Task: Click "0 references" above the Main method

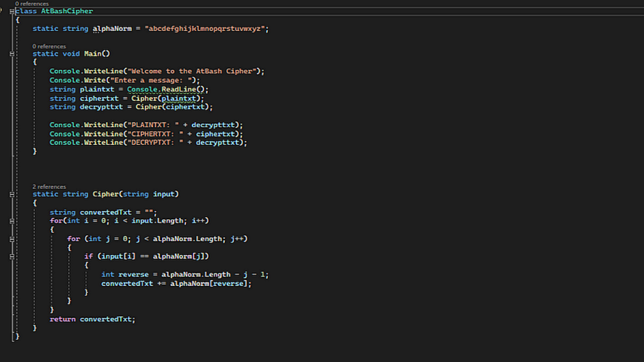Action: point(49,46)
